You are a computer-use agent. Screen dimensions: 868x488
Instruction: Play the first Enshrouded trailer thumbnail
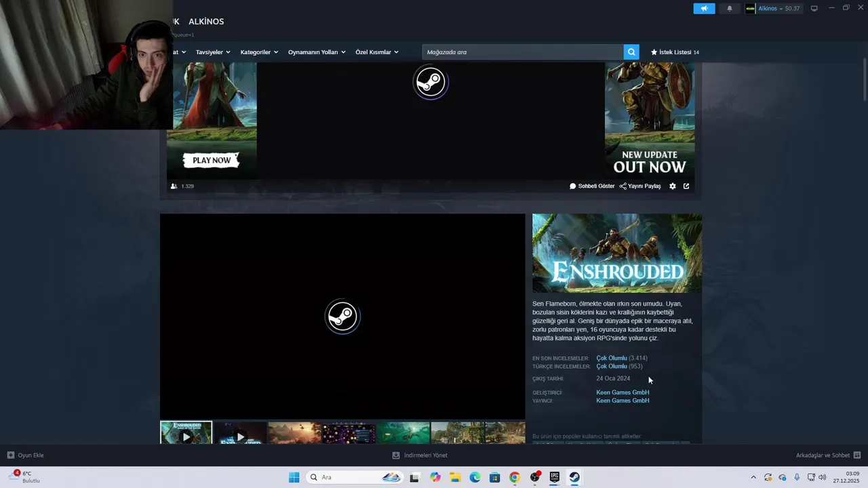coord(186,433)
